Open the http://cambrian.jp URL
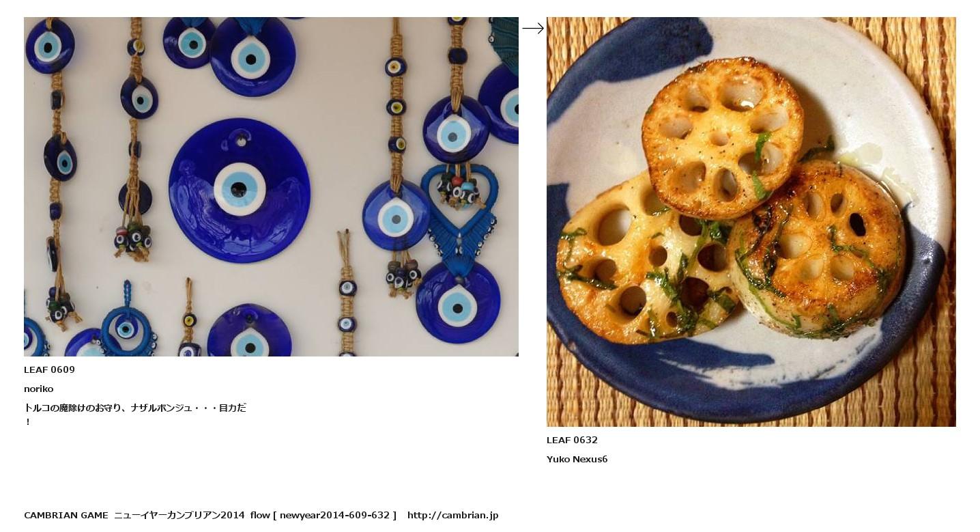This screenshot has height=532, width=980. (453, 515)
